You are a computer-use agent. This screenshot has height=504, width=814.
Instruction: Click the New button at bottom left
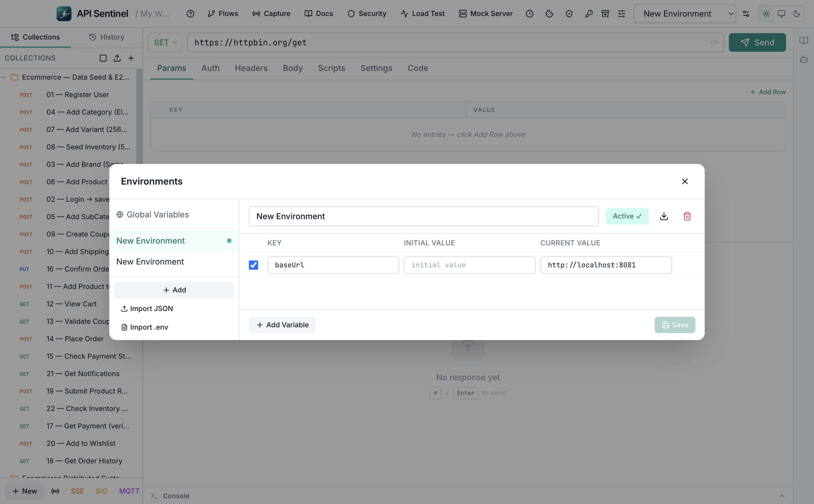[25, 491]
